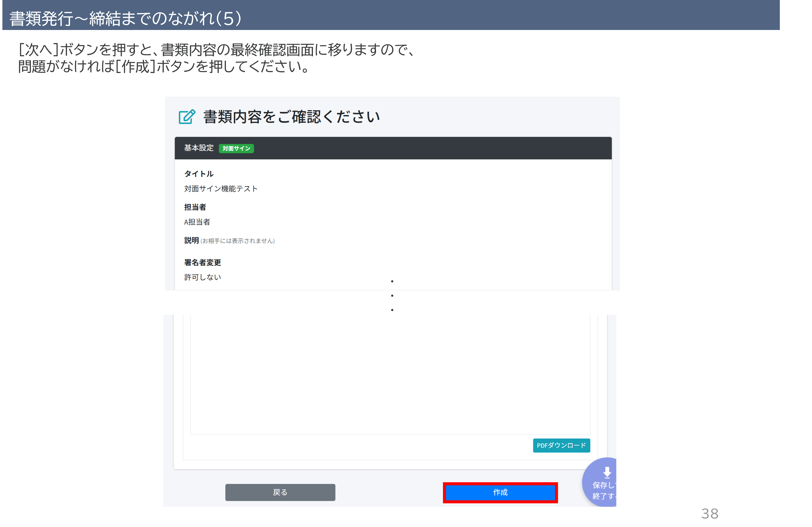
Task: Click the edit pencil icon beside heading
Action: (187, 117)
